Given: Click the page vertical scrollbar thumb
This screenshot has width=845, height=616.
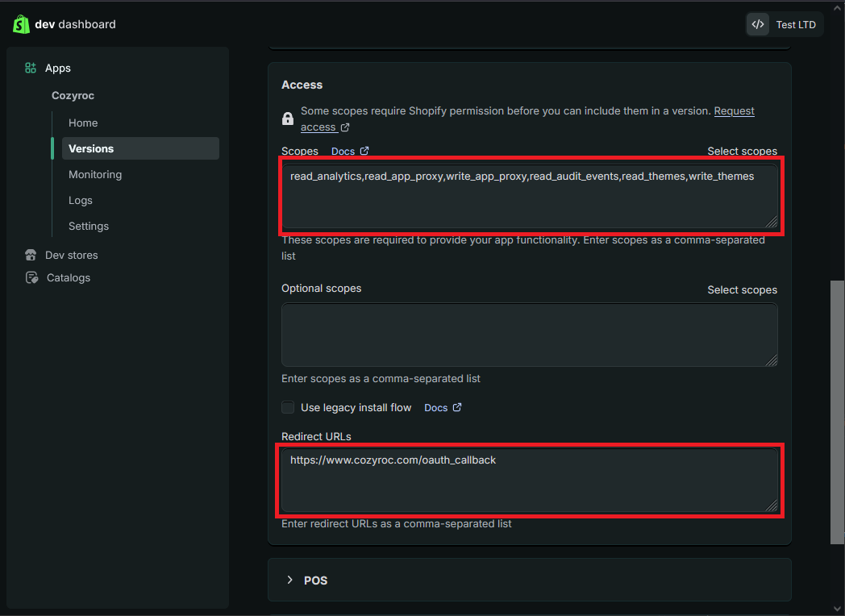Looking at the screenshot, I should [837, 411].
